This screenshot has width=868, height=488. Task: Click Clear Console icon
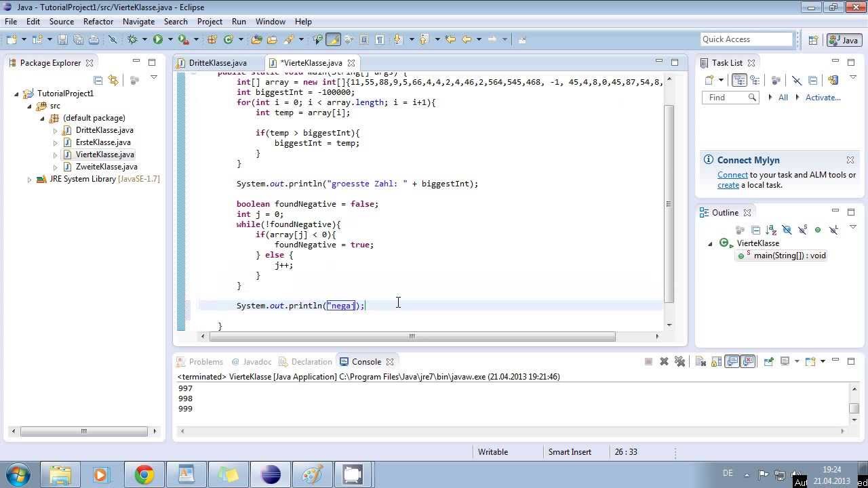[701, 362]
